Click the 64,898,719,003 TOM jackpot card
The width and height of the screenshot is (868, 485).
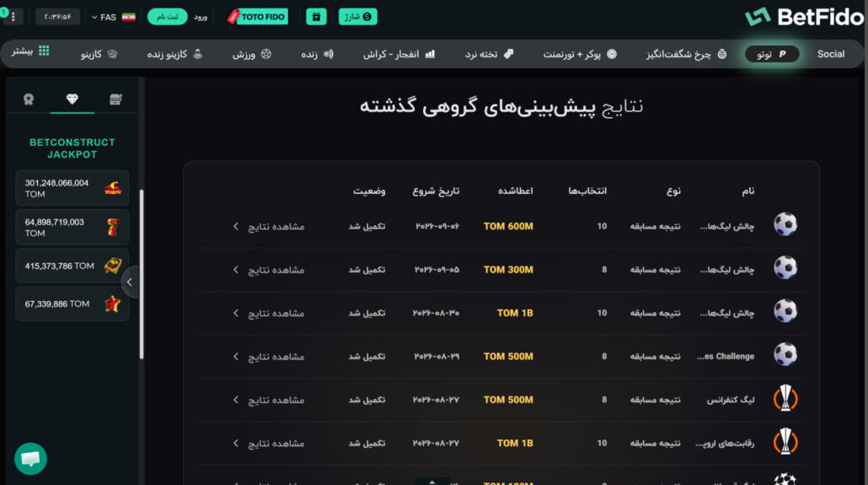tap(72, 227)
